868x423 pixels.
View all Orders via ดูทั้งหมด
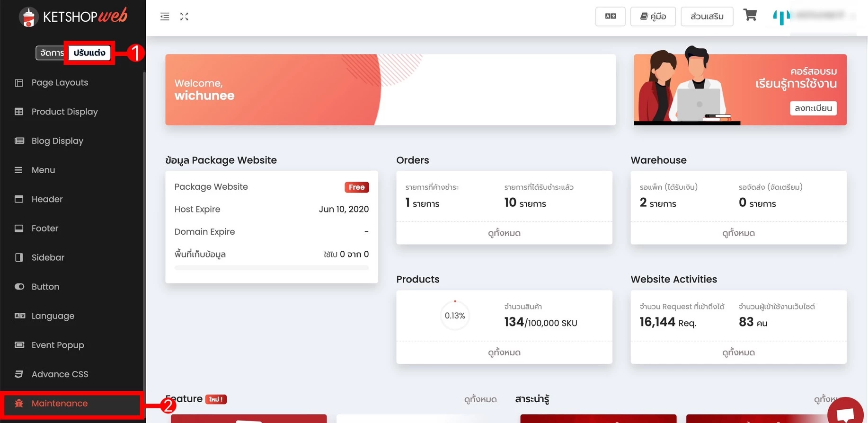(504, 233)
